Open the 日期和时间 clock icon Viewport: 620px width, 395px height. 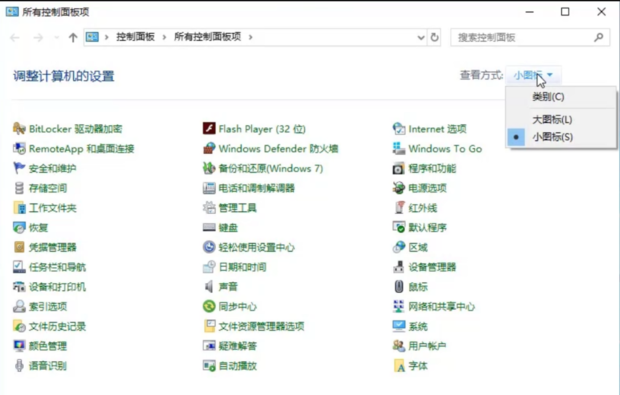(209, 267)
